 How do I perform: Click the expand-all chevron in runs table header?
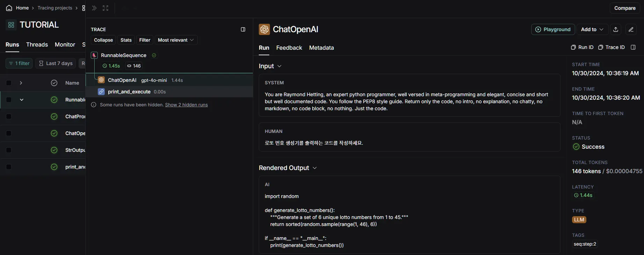pos(21,83)
